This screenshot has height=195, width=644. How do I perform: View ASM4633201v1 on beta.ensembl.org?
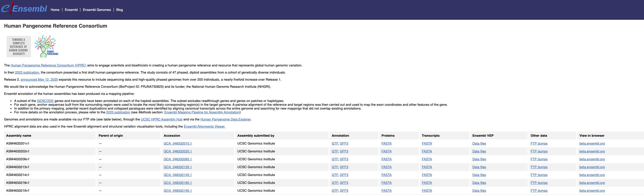(592, 144)
